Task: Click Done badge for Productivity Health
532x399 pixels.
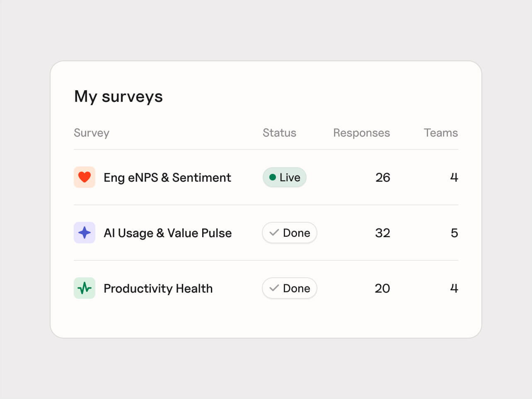Action: tap(290, 288)
